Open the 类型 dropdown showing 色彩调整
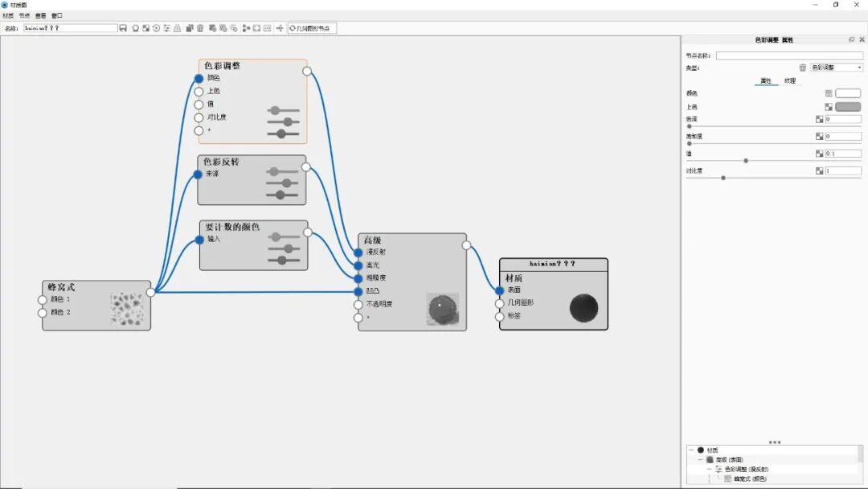The image size is (868, 489). pos(837,68)
